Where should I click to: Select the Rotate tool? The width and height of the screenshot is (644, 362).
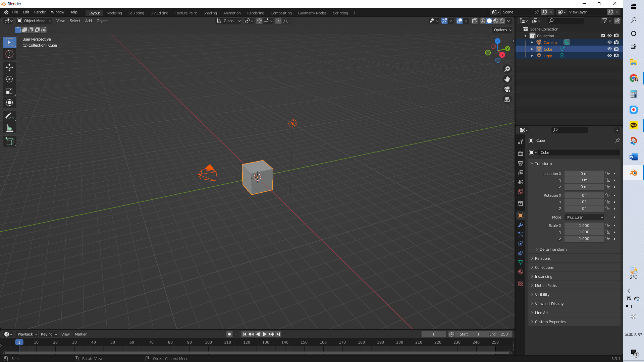point(9,79)
